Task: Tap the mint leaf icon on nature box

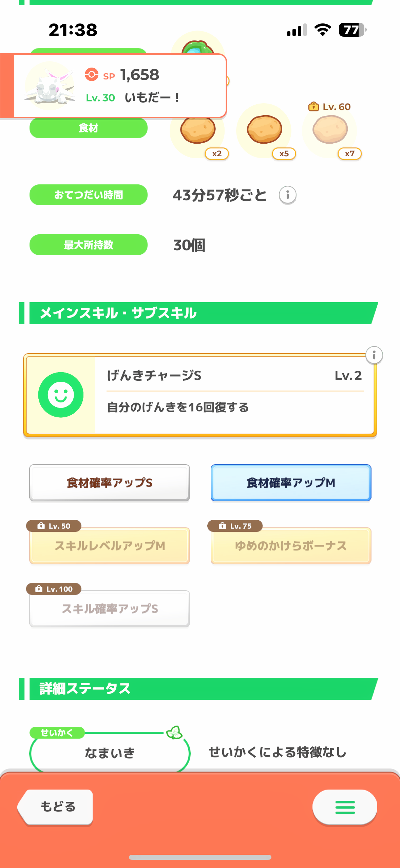Action: point(174,733)
